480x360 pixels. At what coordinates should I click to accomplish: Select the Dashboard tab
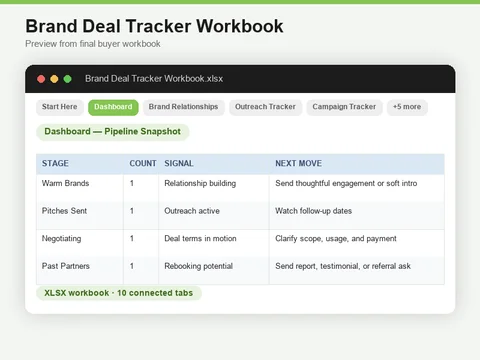click(113, 107)
